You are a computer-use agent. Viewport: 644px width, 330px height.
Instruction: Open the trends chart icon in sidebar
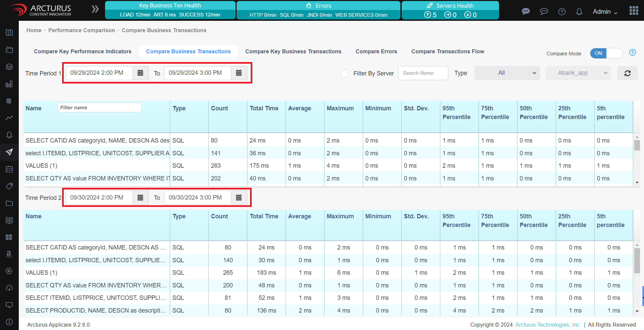point(9,118)
